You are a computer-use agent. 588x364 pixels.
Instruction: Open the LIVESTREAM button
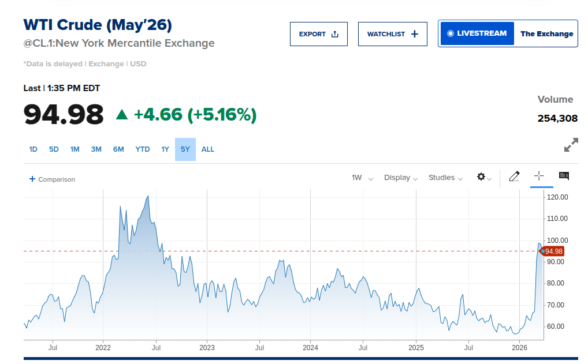477,33
